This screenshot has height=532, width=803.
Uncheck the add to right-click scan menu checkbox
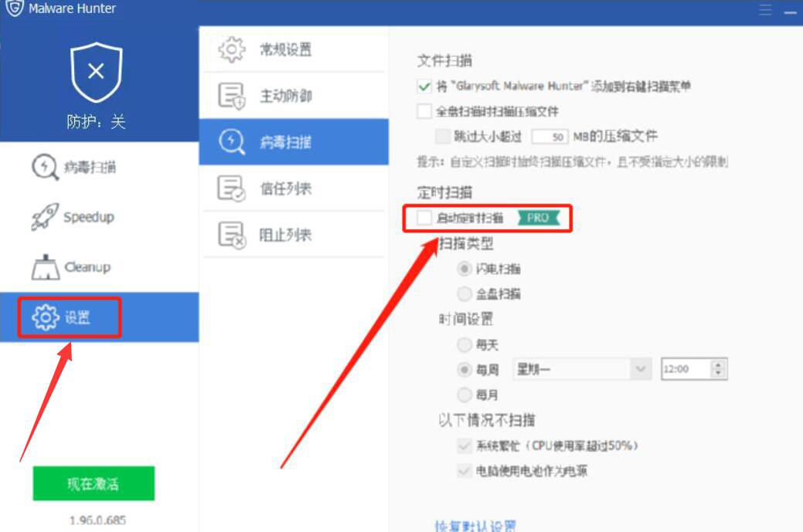(x=424, y=86)
